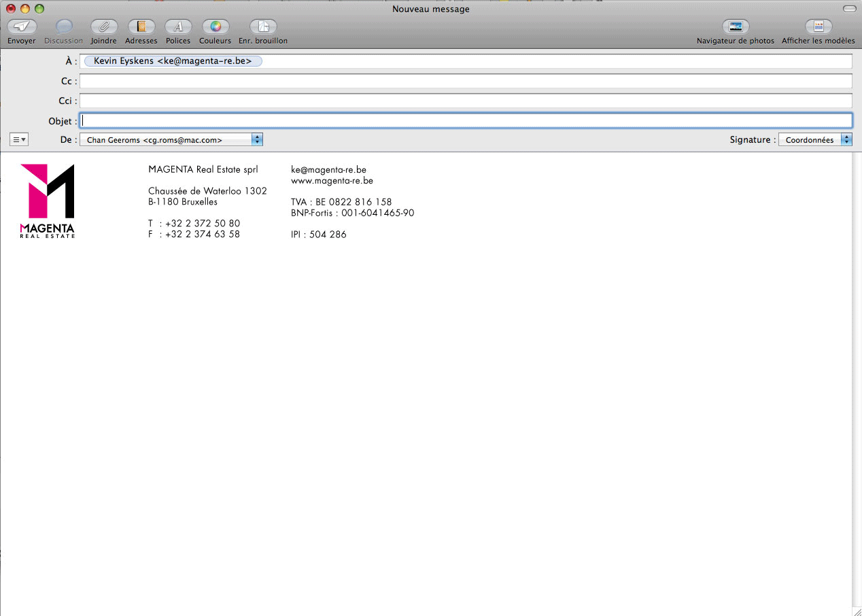Click the text 'Chaussée de Waterloo 1302'

click(x=207, y=191)
